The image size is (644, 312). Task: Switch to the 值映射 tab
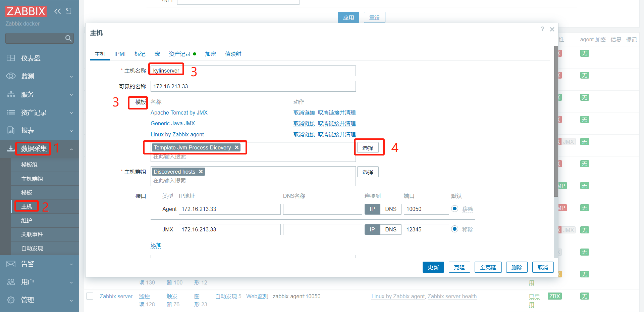[233, 54]
